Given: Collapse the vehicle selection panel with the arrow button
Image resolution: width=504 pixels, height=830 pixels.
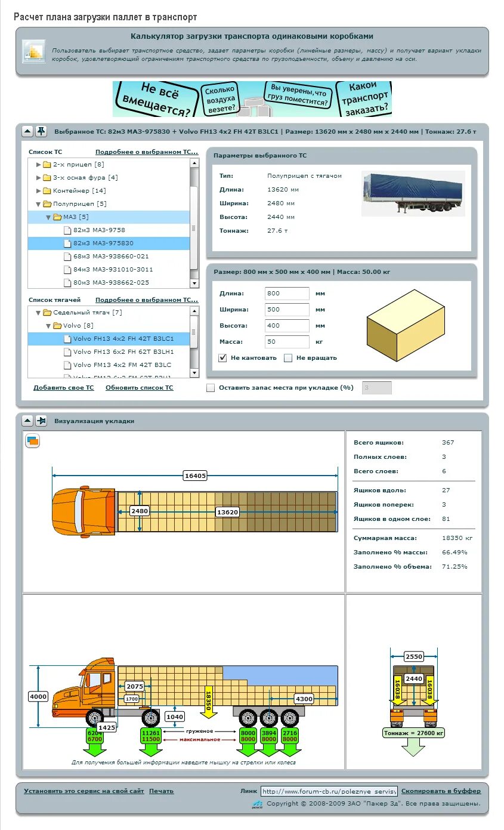Looking at the screenshot, I should [27, 131].
